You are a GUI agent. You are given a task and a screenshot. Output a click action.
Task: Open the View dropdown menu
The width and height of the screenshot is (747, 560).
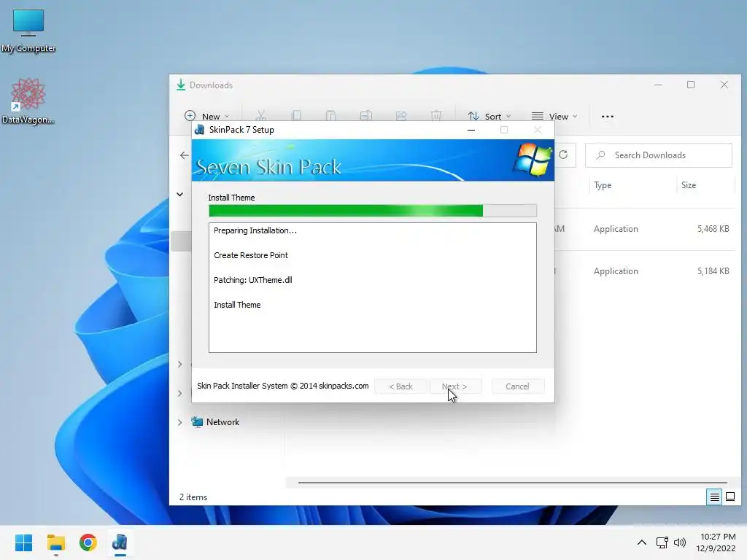[x=554, y=116]
